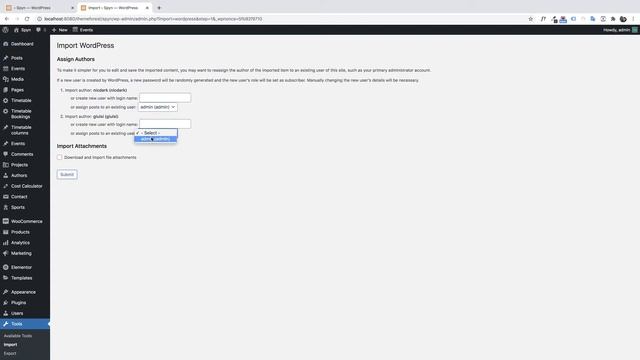Click the WordPress logo in admin bar

tap(5, 30)
